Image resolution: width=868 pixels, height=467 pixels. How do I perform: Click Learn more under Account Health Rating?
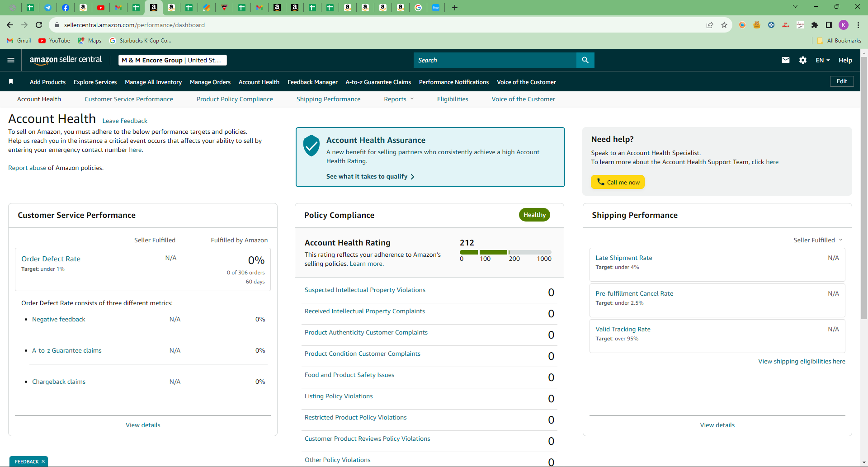tap(367, 264)
